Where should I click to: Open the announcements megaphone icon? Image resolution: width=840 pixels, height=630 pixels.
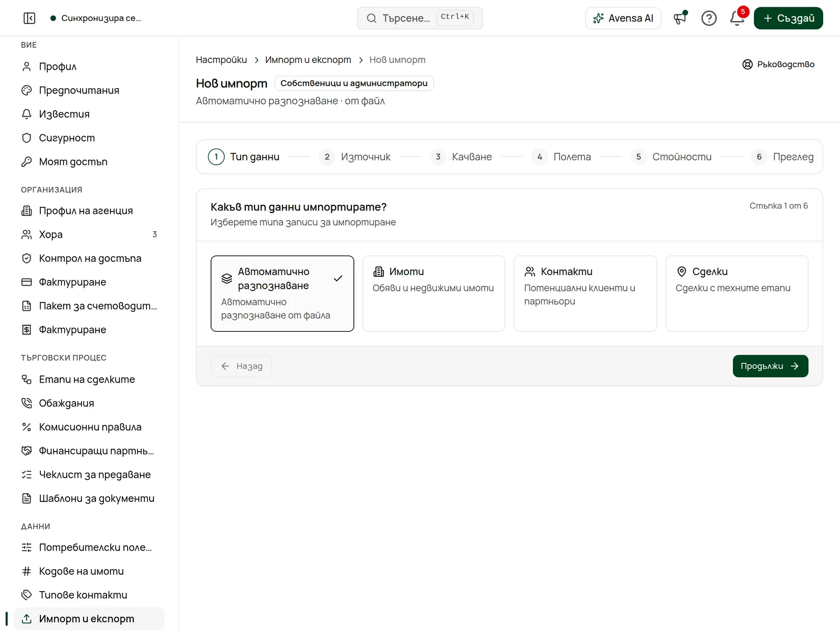point(680,18)
